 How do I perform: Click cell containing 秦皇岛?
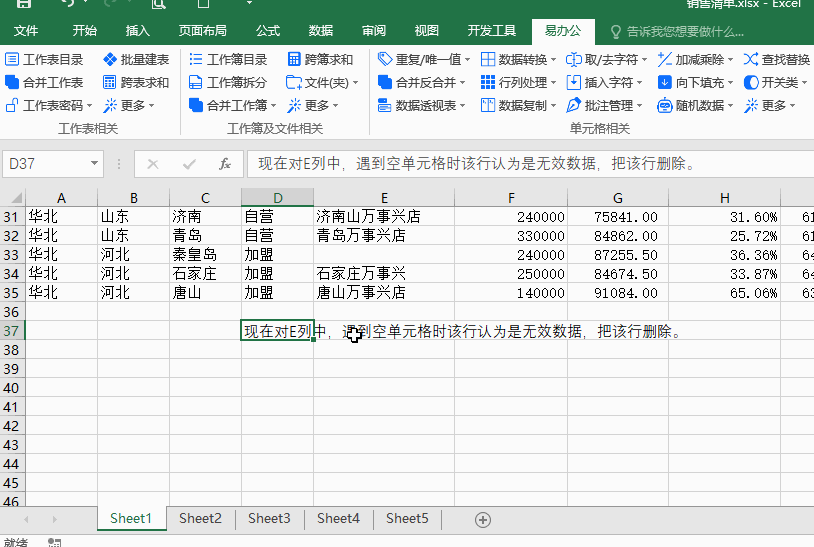tap(205, 255)
